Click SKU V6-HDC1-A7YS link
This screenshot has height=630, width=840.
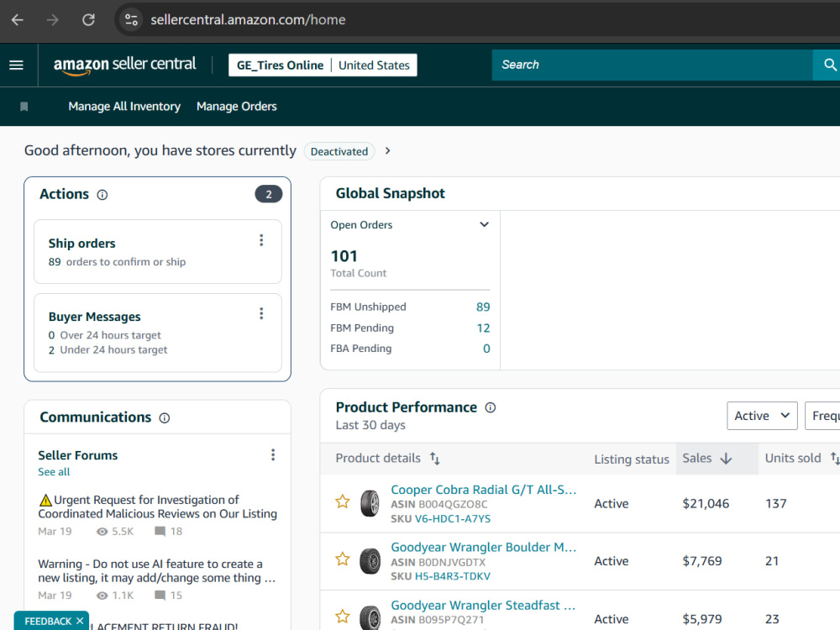tap(453, 519)
